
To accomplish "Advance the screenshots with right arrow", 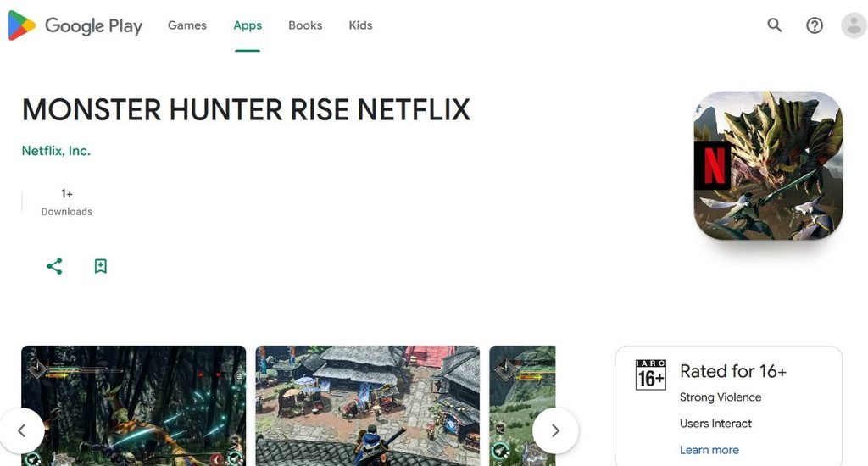I will [555, 430].
